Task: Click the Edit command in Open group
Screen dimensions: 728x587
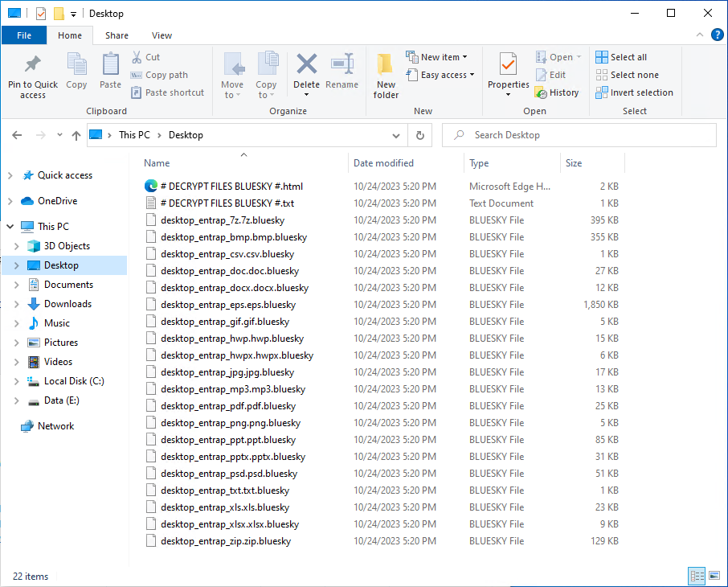Action: pyautogui.click(x=550, y=75)
